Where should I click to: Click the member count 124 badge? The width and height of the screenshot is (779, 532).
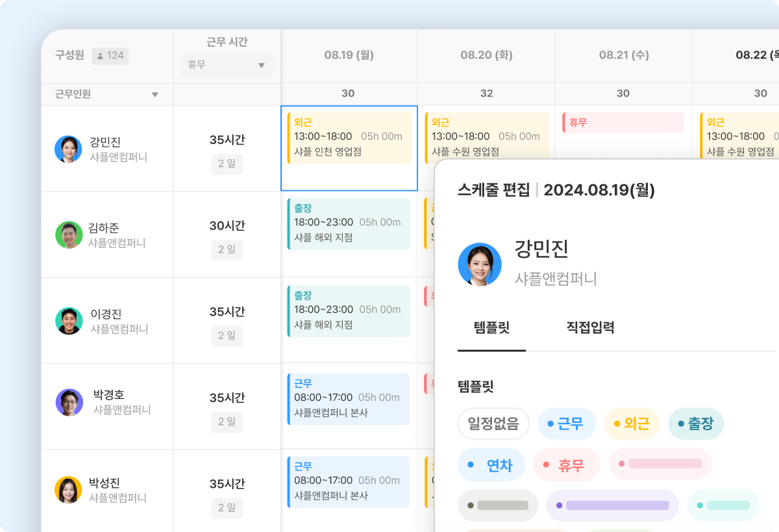[x=110, y=56]
